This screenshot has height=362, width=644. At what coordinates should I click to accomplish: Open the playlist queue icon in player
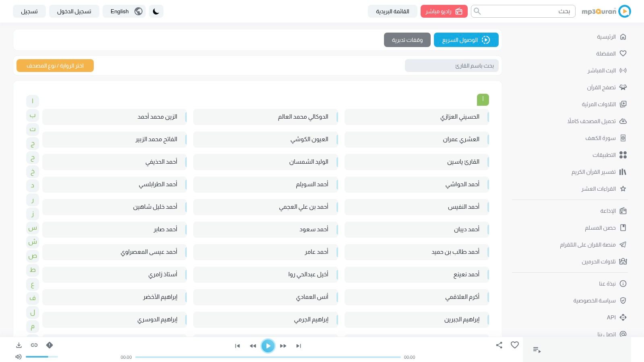[537, 350]
